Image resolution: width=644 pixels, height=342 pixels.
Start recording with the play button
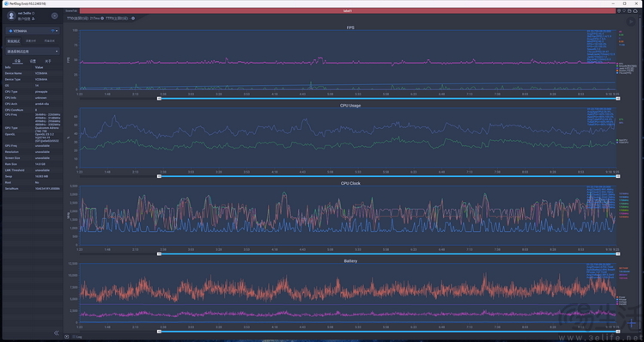[x=630, y=21]
